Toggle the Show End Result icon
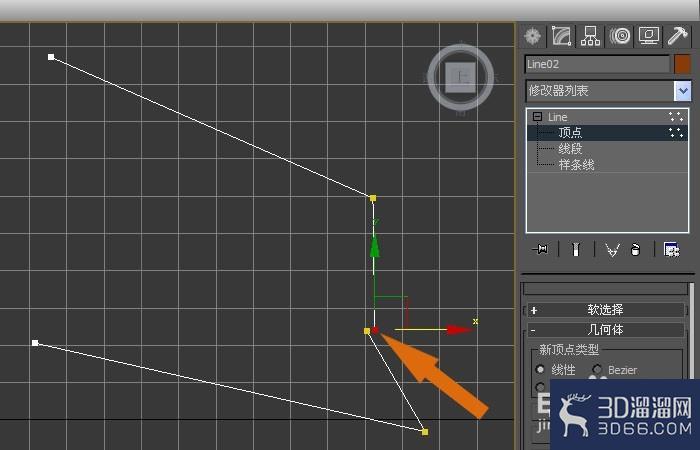Viewport: 700px width, 450px height. click(576, 249)
